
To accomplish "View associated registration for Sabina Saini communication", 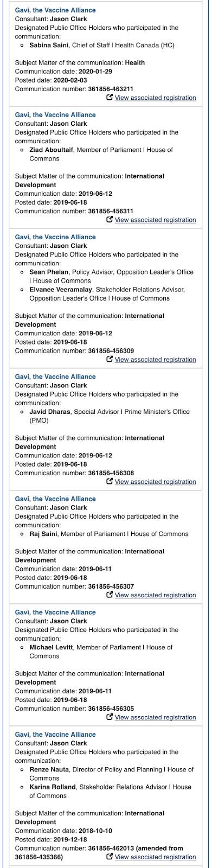I will [156, 98].
